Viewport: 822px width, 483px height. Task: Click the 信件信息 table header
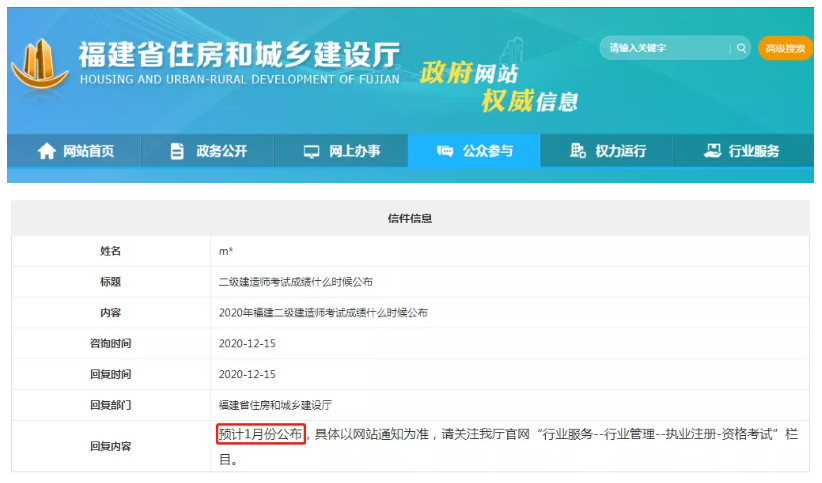pos(410,218)
